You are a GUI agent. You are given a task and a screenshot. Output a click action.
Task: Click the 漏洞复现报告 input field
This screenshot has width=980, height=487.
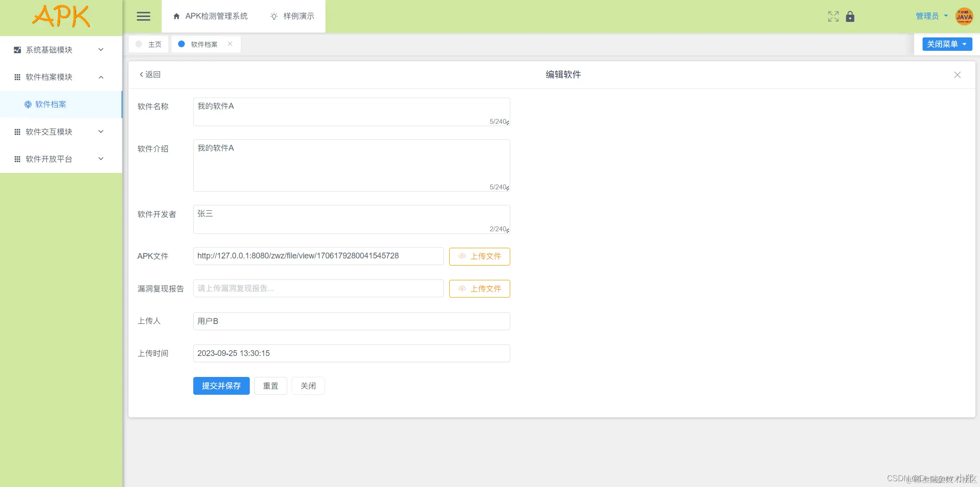(x=318, y=288)
